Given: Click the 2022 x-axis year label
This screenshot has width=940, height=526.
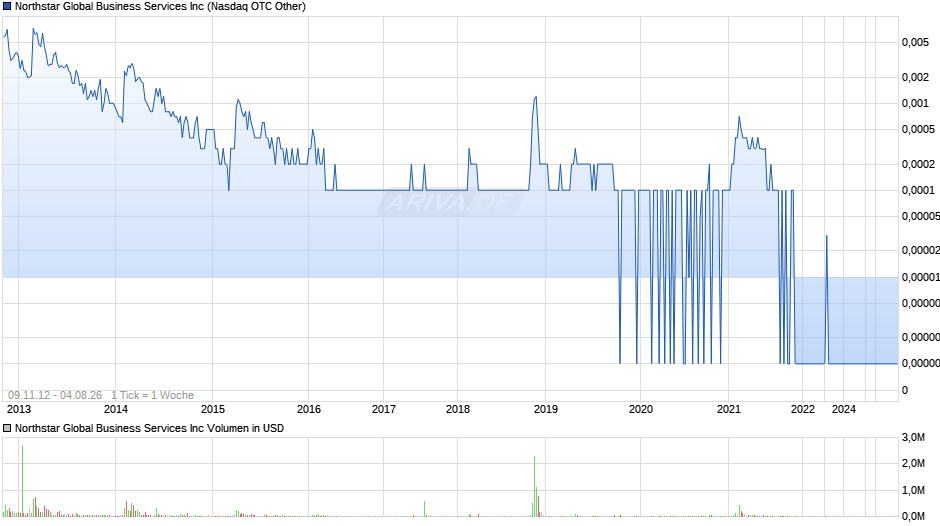Looking at the screenshot, I should click(803, 409).
